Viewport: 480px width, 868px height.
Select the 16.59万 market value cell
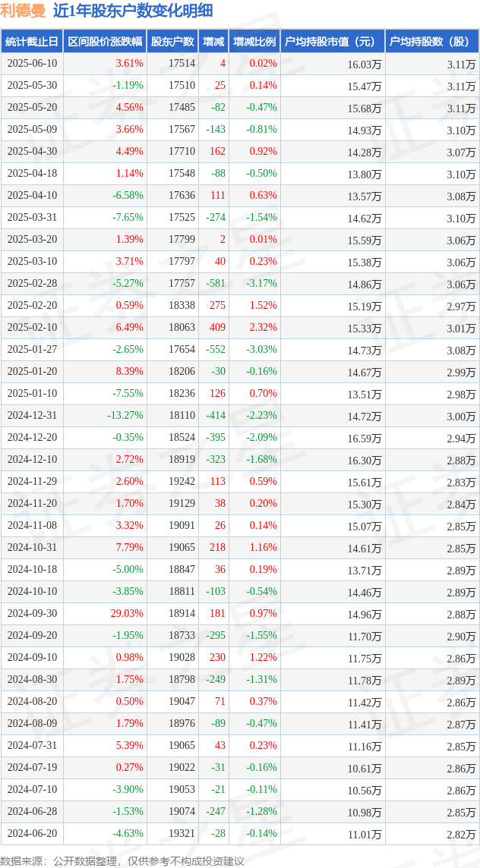pos(333,438)
